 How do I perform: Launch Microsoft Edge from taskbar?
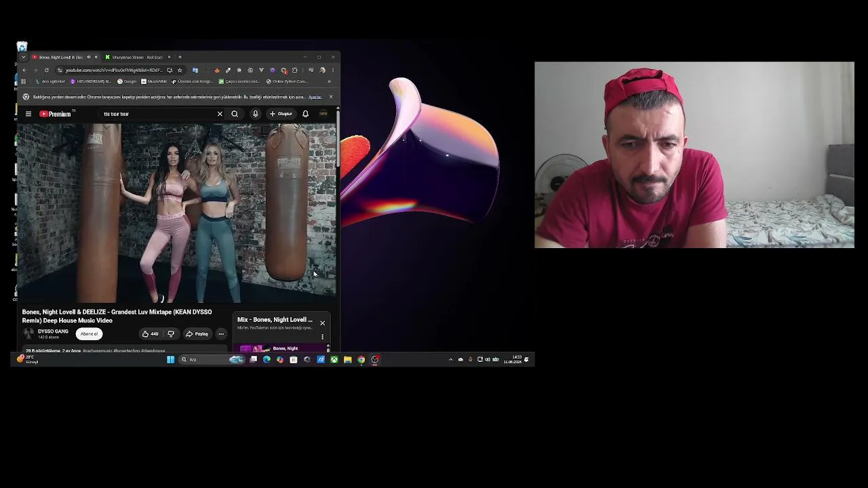(267, 359)
